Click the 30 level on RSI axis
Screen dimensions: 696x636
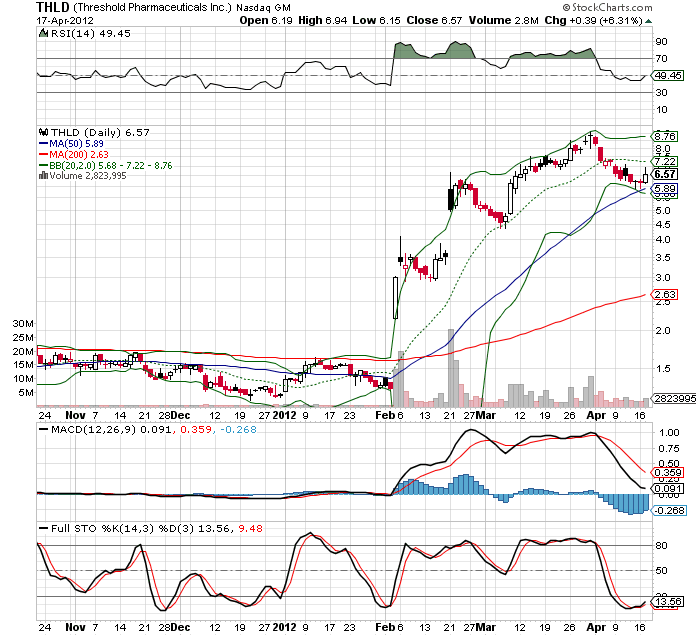661,92
